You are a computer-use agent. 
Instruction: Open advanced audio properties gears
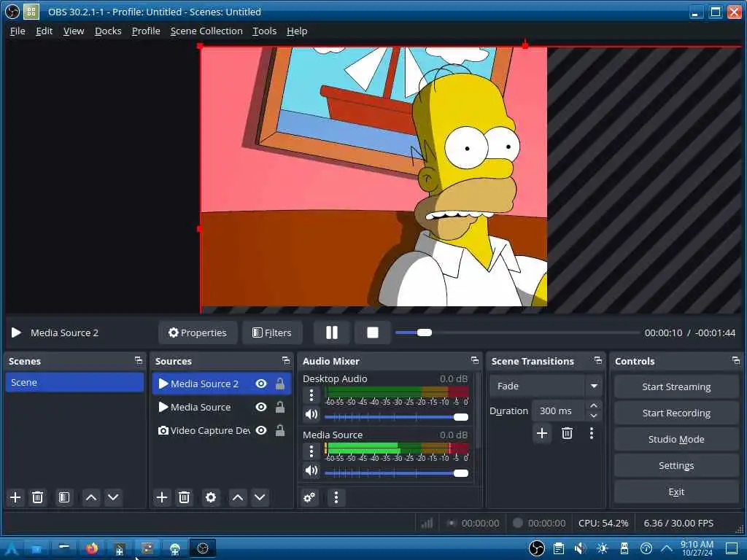coord(309,497)
